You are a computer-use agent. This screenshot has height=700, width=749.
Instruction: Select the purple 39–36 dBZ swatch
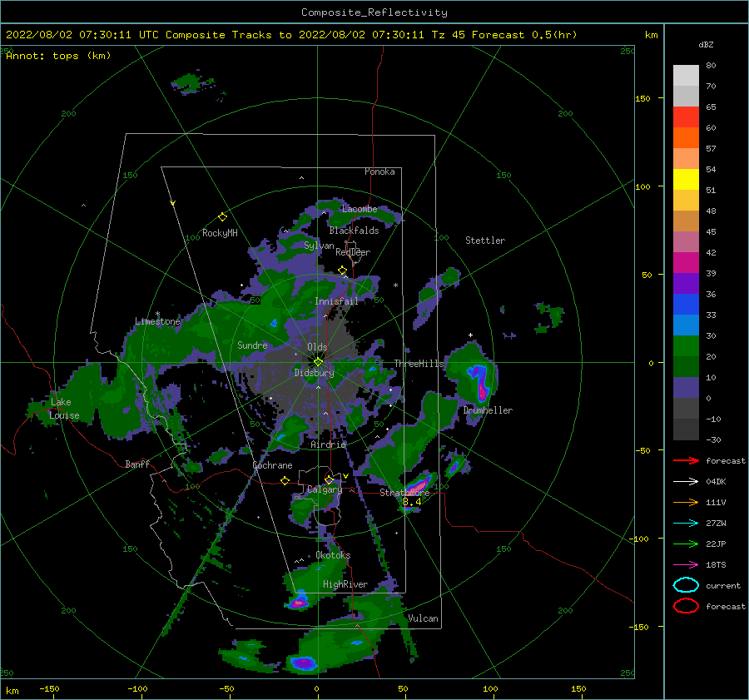[x=686, y=283]
